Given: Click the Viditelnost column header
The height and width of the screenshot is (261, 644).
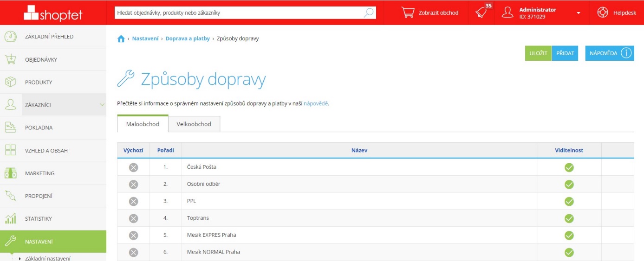Looking at the screenshot, I should 569,150.
